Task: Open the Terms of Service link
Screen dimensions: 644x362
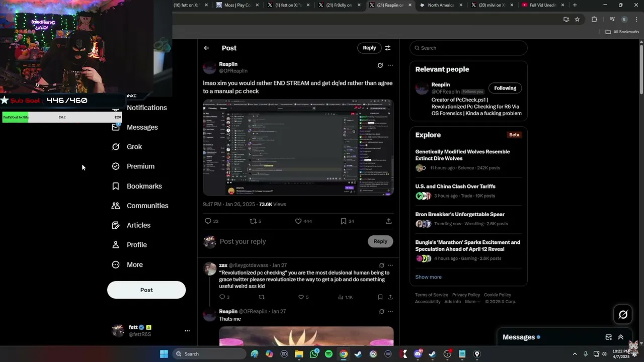Action: 432,295
